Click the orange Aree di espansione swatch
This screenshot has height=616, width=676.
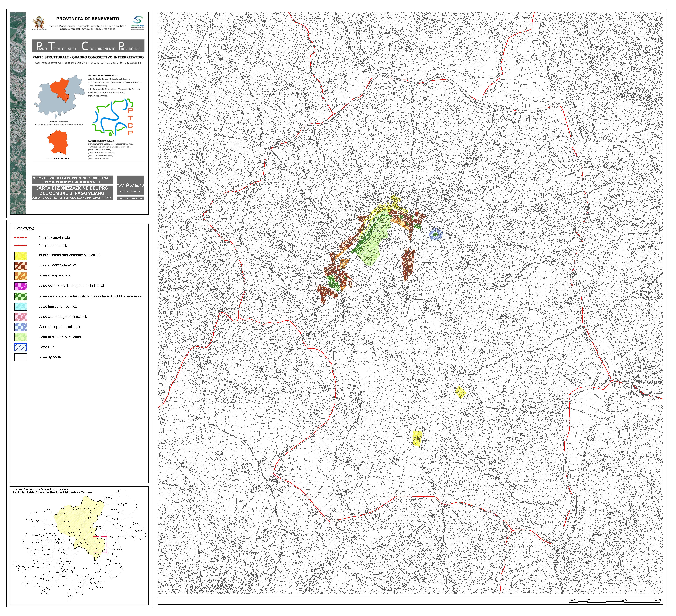click(x=20, y=276)
